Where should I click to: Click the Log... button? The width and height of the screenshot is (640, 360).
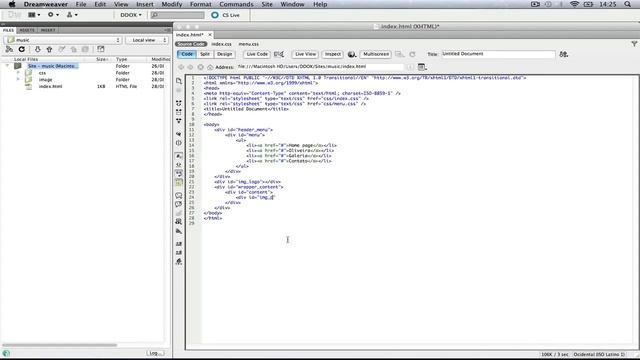point(156,353)
